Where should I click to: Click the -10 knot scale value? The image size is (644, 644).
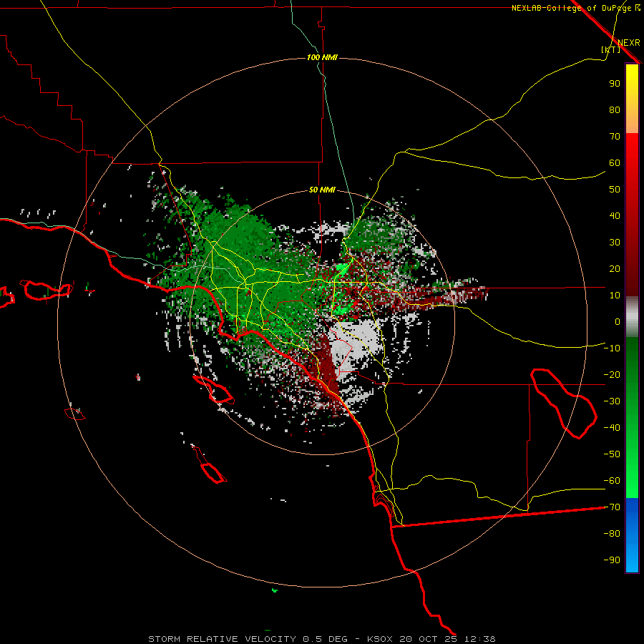[x=612, y=348]
